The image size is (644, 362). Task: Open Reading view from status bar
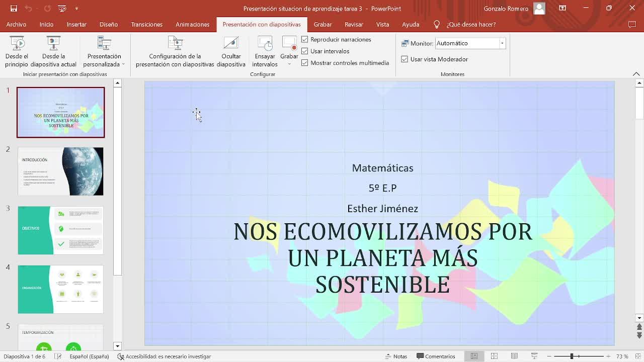(514, 356)
